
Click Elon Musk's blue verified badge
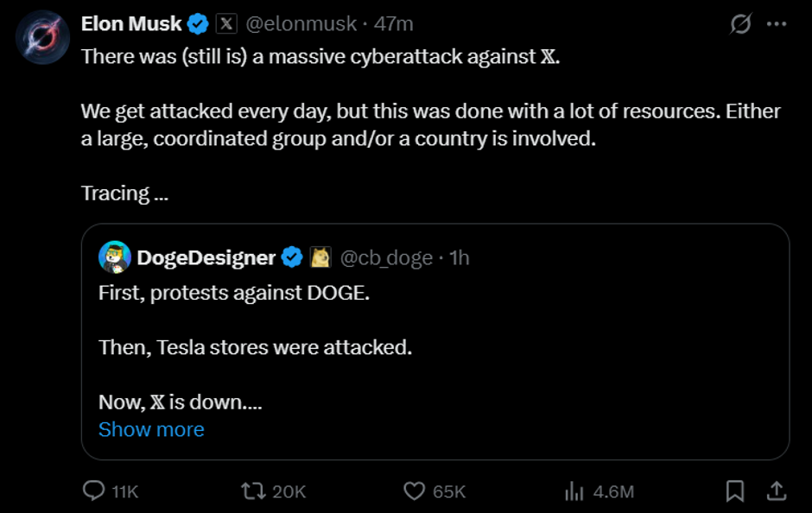(199, 24)
